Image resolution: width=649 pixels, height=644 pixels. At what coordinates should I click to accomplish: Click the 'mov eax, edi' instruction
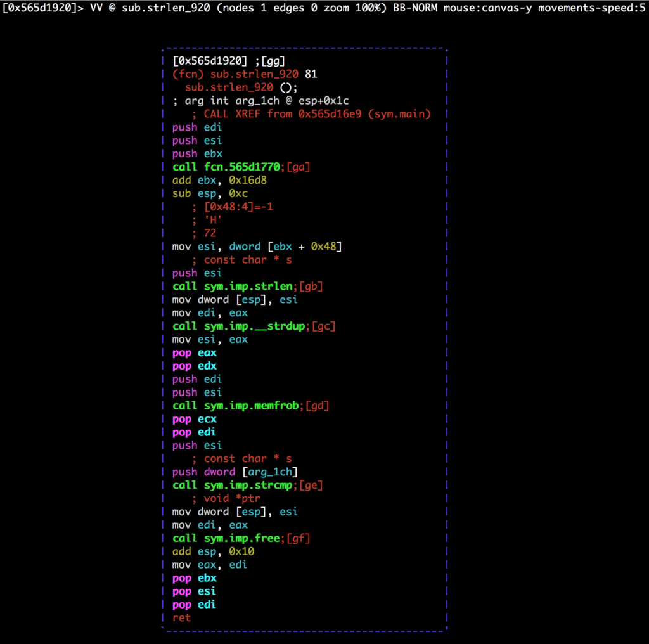click(210, 564)
